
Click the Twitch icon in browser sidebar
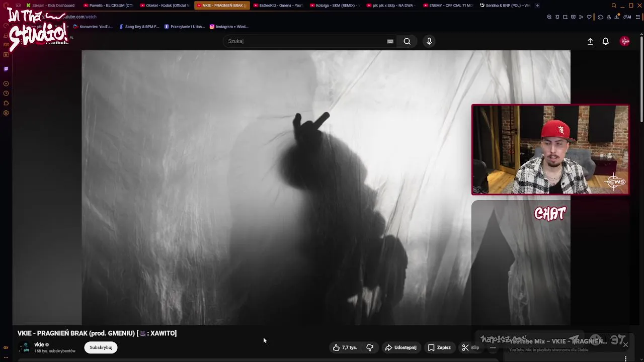coord(6,69)
